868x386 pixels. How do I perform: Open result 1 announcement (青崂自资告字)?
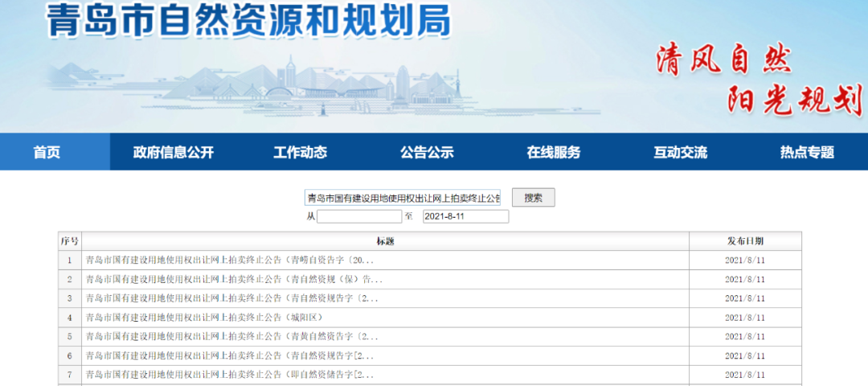[x=231, y=261]
